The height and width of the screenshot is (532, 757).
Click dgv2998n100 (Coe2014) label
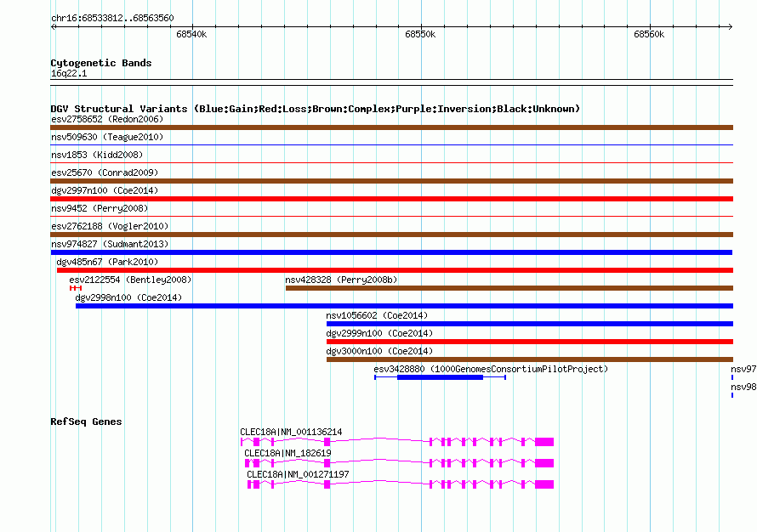pyautogui.click(x=128, y=297)
